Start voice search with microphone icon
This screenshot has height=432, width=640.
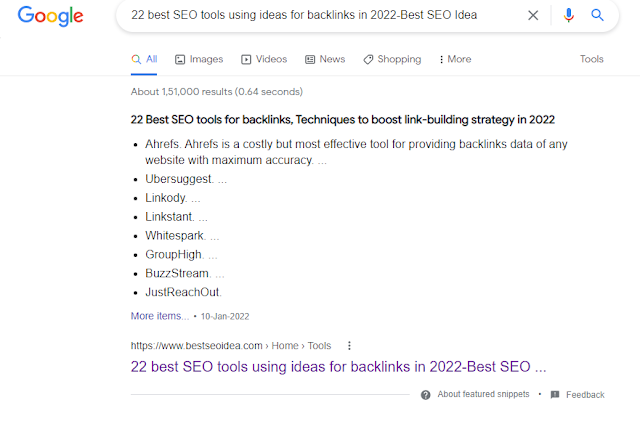569,16
